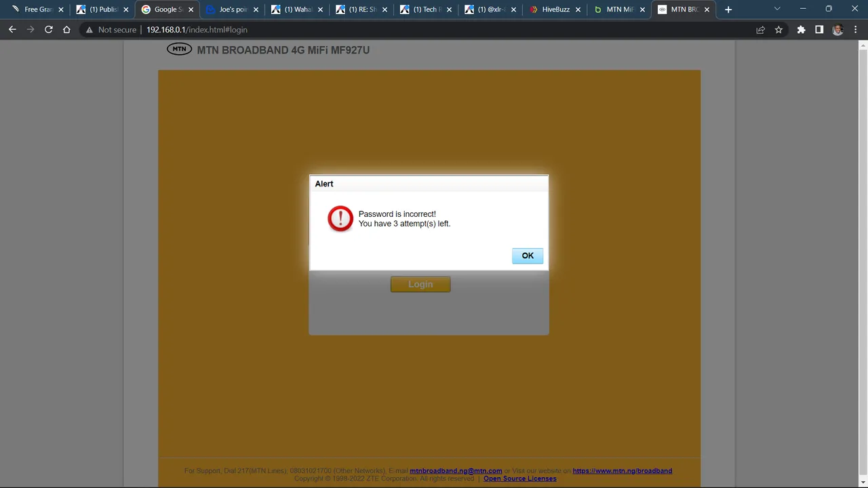Viewport: 868px width, 488px height.
Task: Share this page via share icon
Action: tap(760, 30)
